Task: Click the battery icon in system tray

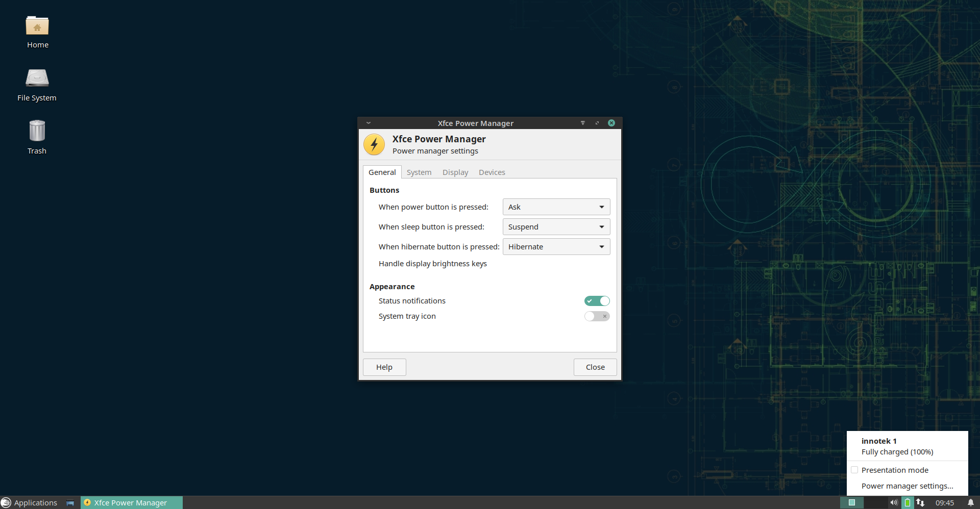Action: tap(907, 502)
